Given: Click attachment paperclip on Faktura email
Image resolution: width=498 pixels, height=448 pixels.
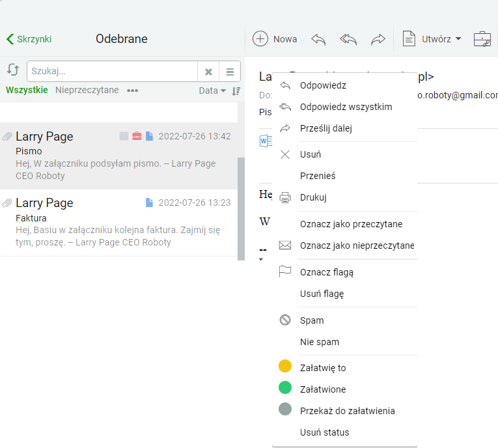Looking at the screenshot, I should coord(7,203).
